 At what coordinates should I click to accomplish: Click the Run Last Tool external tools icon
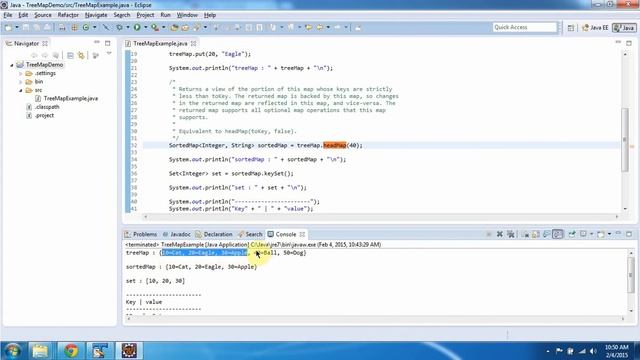155,27
